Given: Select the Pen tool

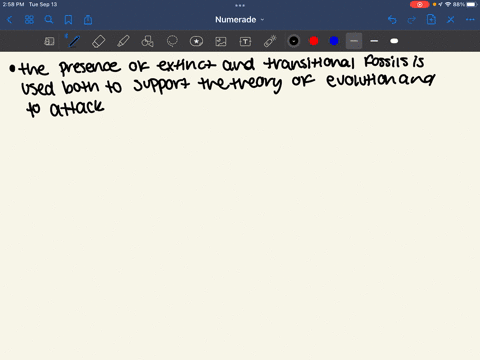Looking at the screenshot, I should pyautogui.click(x=74, y=41).
